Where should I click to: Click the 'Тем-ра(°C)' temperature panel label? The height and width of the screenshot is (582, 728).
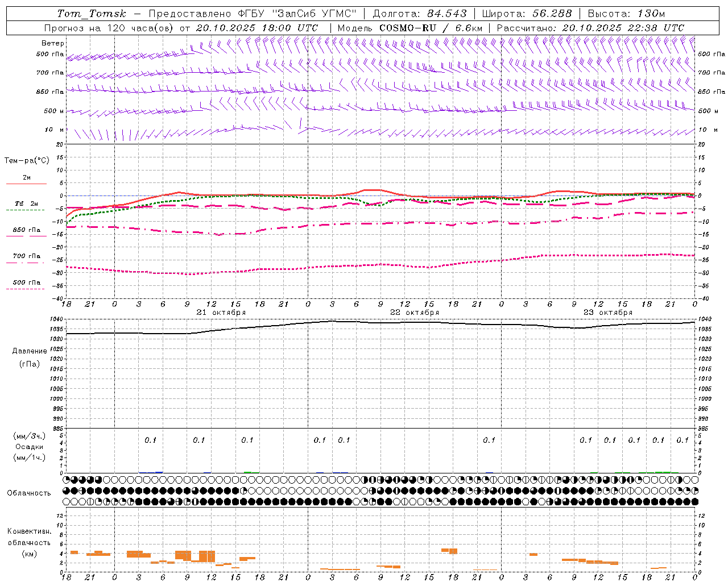click(27, 161)
